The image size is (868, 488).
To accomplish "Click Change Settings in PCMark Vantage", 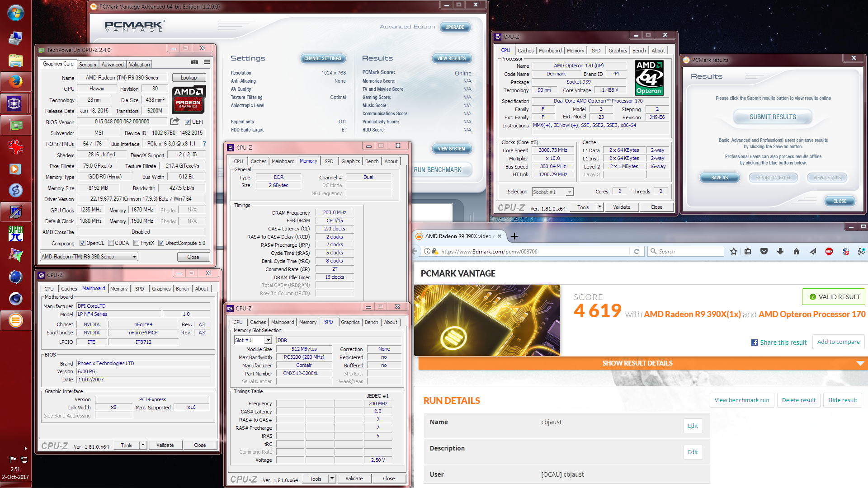I will pos(323,58).
